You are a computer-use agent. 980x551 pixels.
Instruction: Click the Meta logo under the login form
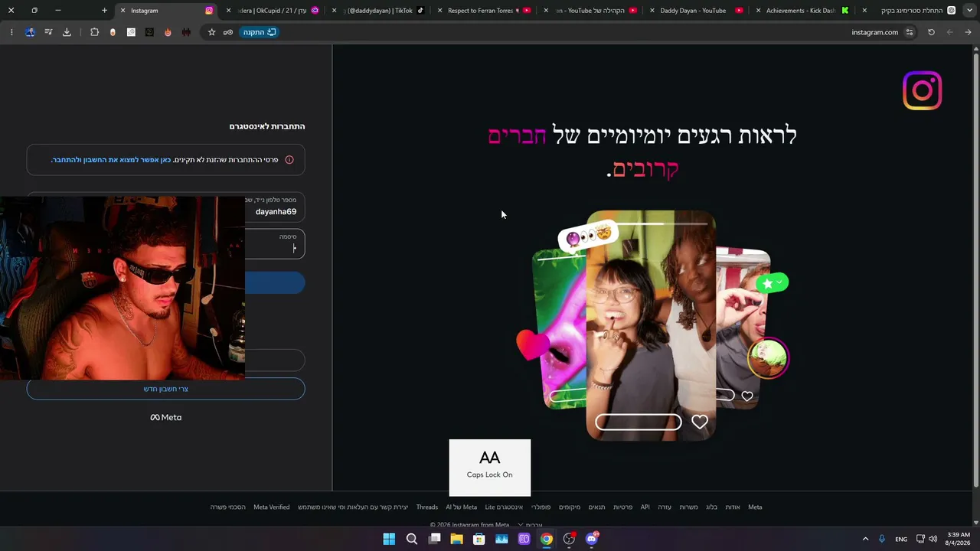[165, 417]
